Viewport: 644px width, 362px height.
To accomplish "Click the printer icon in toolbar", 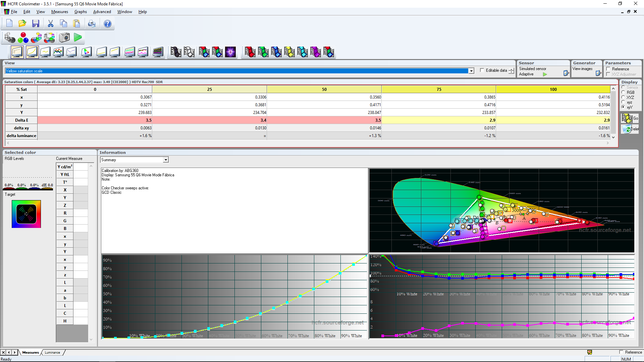I will tap(92, 23).
